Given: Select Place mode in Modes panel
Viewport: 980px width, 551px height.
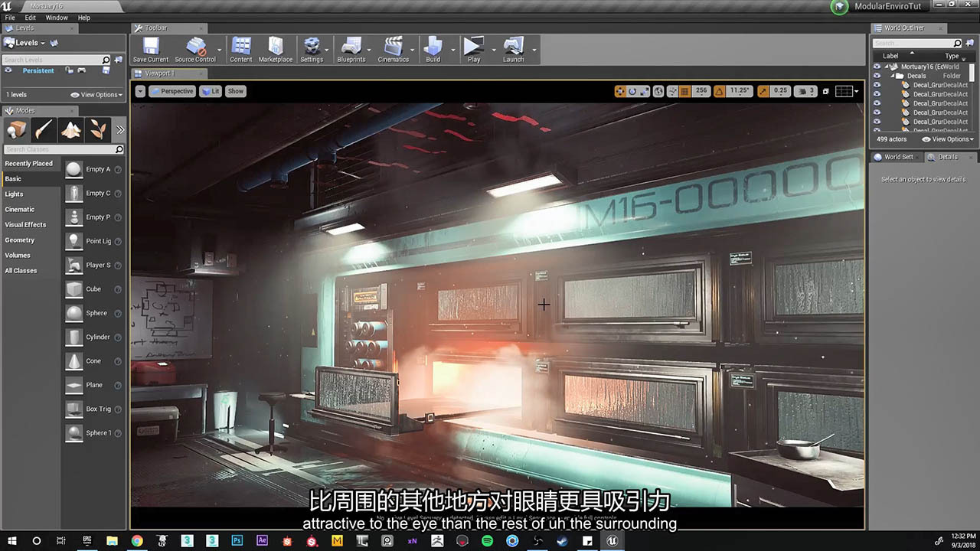Looking at the screenshot, I should click(16, 129).
